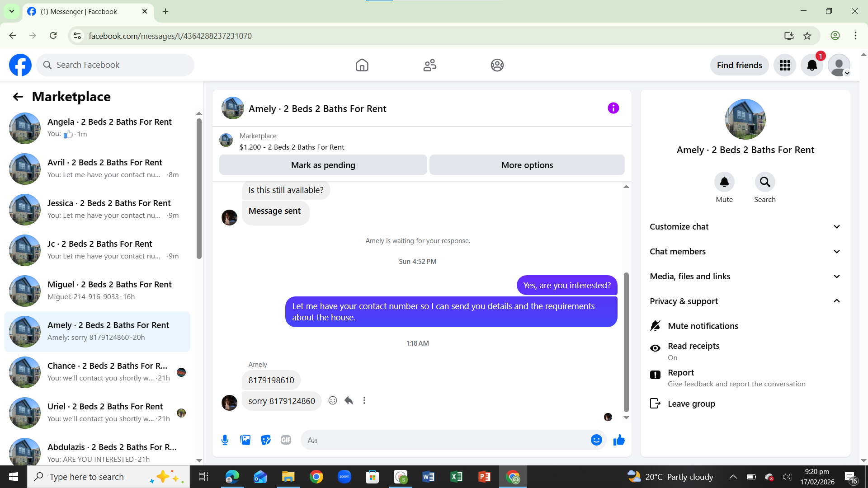This screenshot has width=868, height=488.
Task: Open the GIF picker icon
Action: 286,440
